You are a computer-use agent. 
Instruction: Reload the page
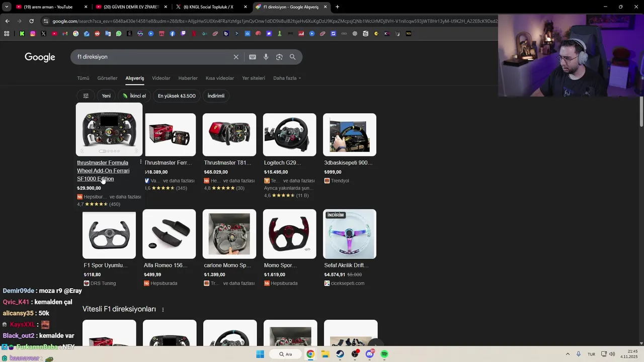point(31,21)
